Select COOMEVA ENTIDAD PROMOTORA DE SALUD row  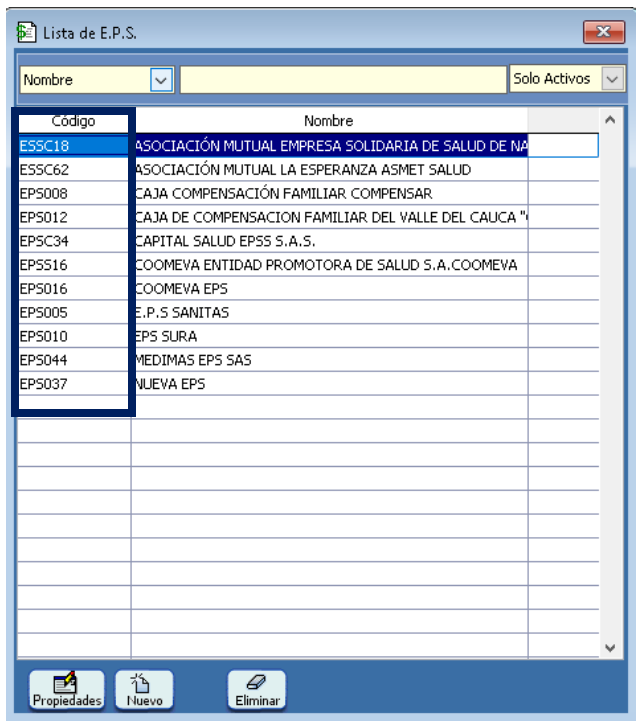pos(330,265)
